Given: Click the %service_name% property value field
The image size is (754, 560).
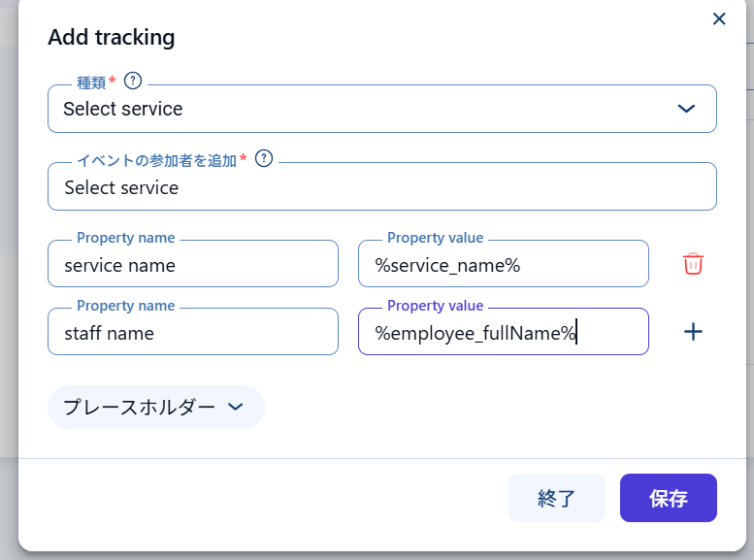Looking at the screenshot, I should coord(503,265).
